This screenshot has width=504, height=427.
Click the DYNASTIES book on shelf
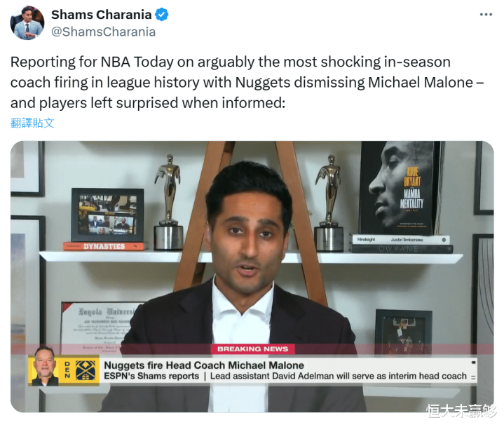(104, 246)
